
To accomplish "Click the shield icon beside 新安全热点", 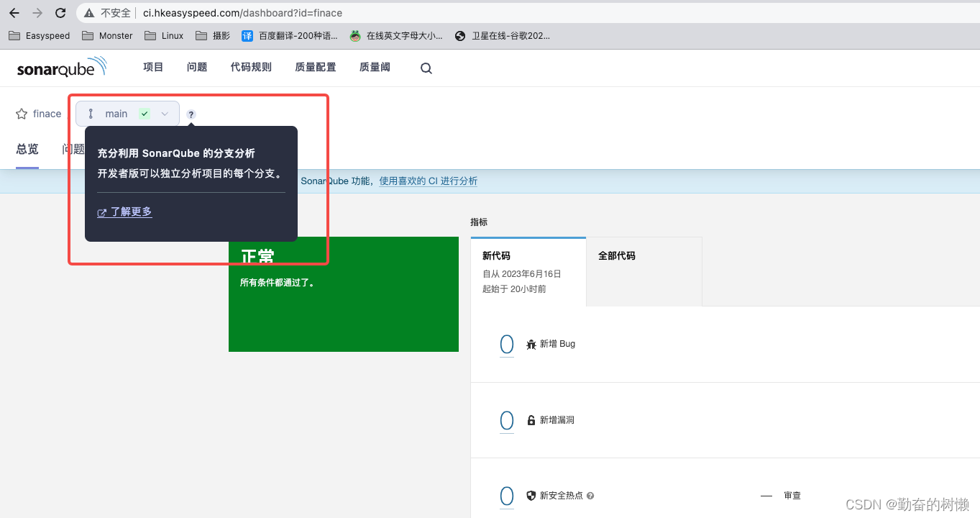I will tap(531, 496).
